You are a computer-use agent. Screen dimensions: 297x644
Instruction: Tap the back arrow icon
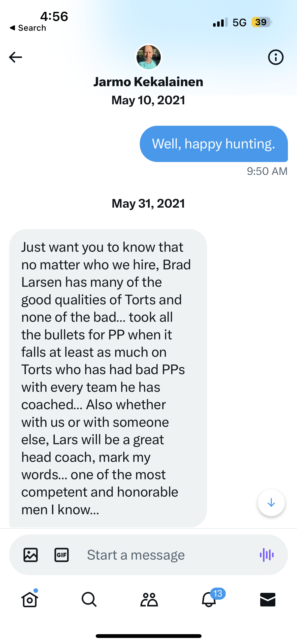pos(15,57)
